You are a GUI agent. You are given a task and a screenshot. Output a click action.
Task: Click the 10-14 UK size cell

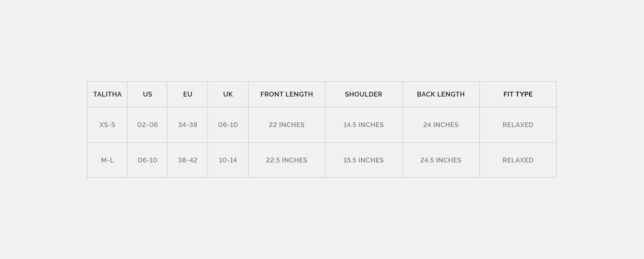click(x=228, y=160)
